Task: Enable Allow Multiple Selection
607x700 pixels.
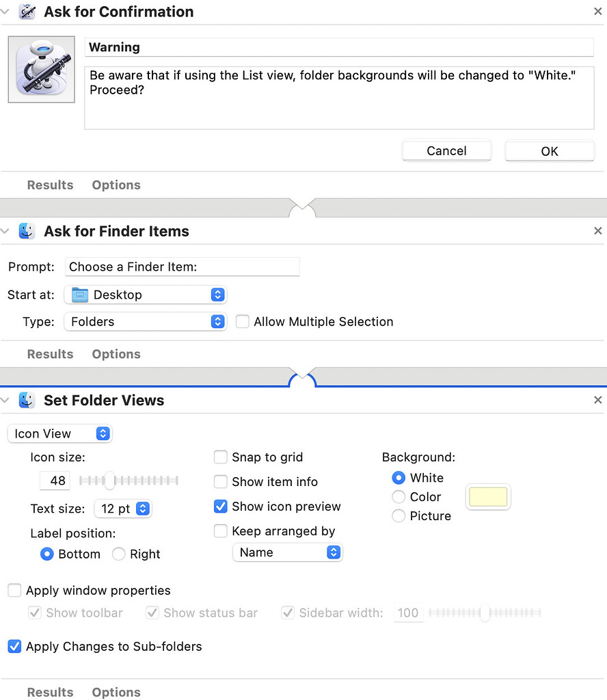Action: pos(243,321)
